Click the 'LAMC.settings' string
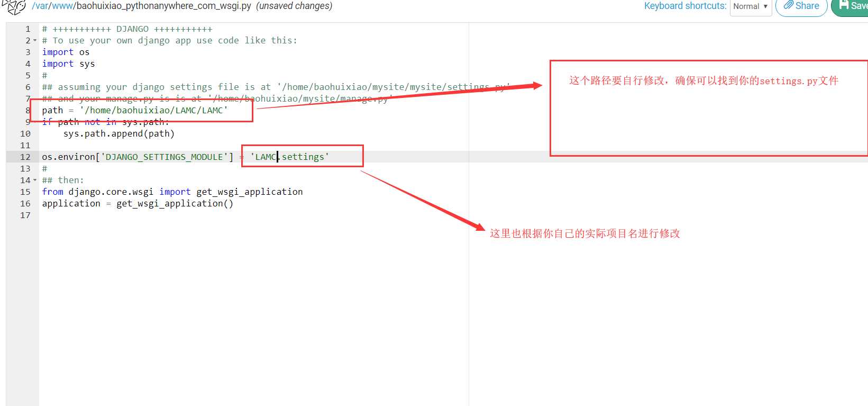Viewport: 868px width, 406px height. pos(289,157)
